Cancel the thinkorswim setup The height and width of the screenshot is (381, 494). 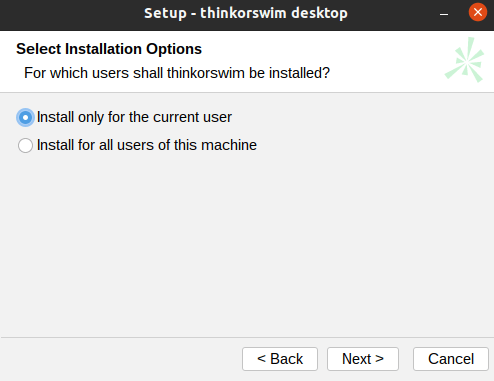point(451,359)
